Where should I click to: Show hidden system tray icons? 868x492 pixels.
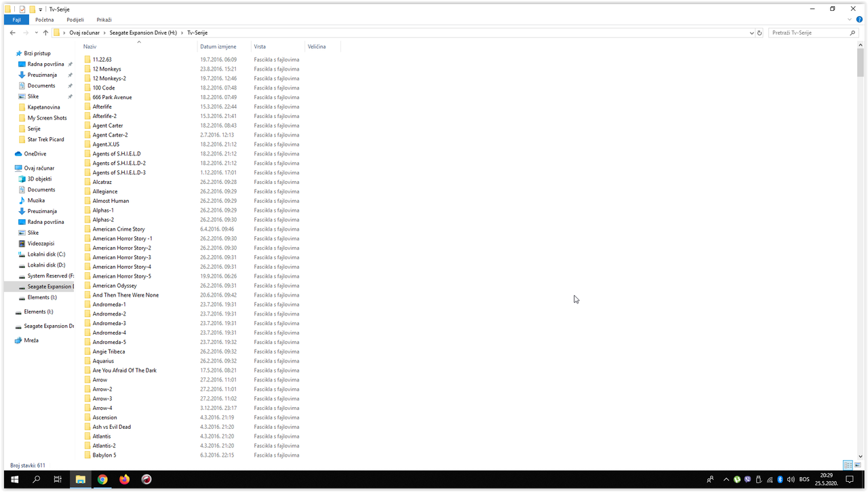pos(726,480)
